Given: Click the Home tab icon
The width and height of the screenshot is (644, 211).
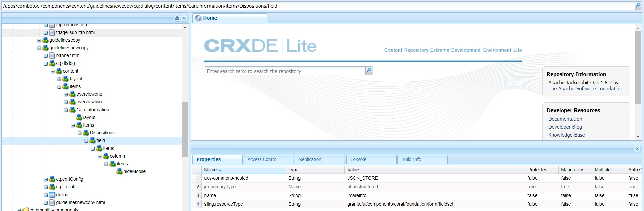Looking at the screenshot, I should point(198,18).
